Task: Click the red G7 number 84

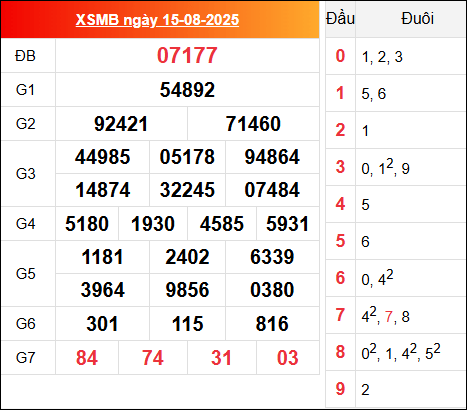Action: [87, 358]
